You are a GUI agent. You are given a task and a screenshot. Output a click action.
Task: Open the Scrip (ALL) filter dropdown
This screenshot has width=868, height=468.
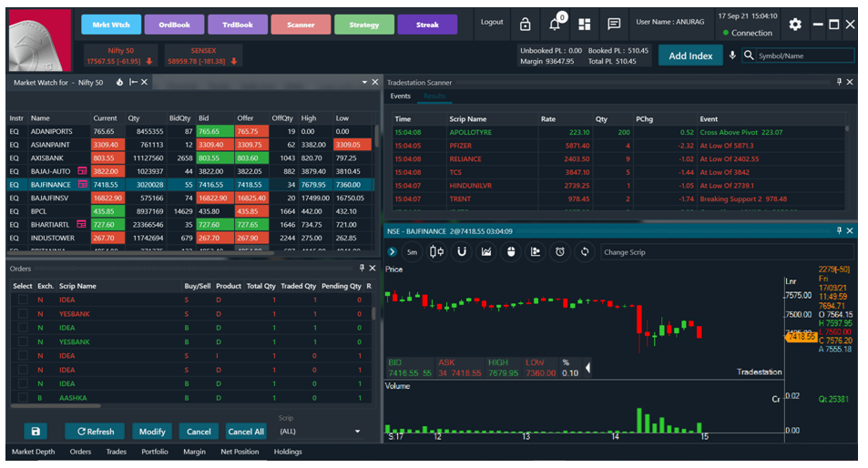click(319, 432)
